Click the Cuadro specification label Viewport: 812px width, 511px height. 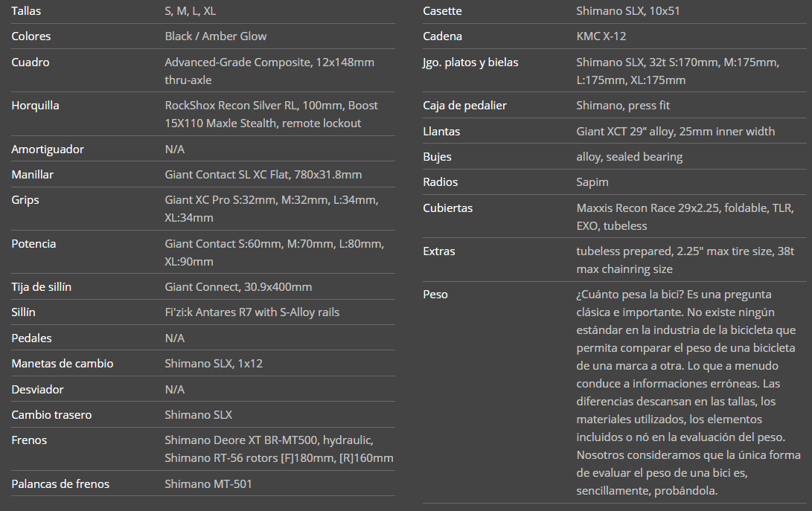tap(31, 62)
